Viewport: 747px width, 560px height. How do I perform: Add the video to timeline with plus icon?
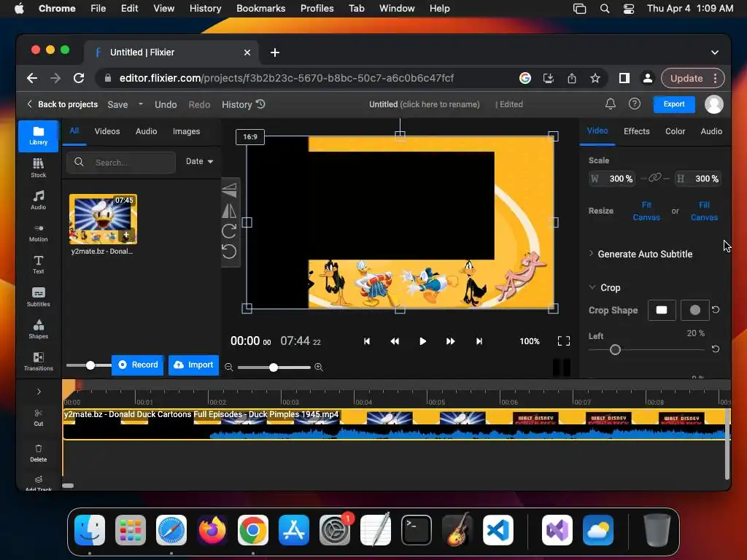[126, 235]
